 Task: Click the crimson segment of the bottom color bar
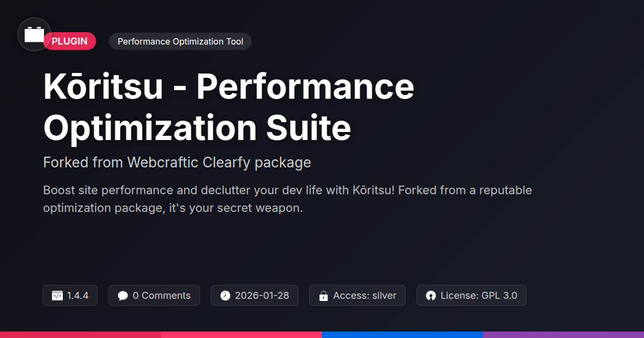[x=80, y=335]
